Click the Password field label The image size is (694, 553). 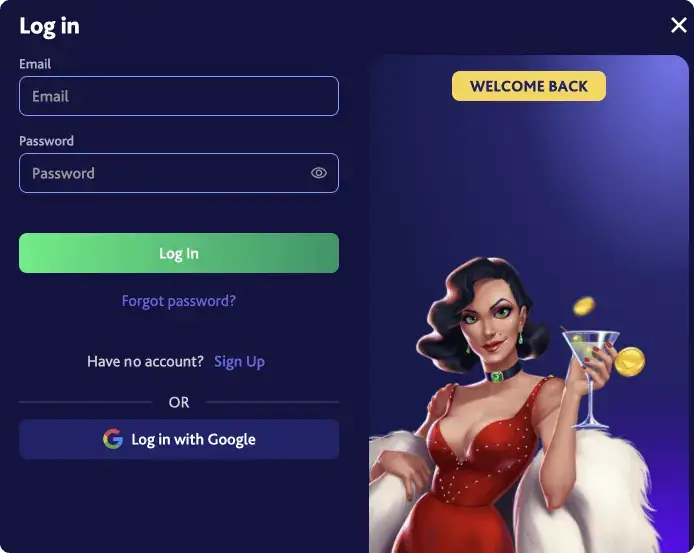click(x=46, y=141)
